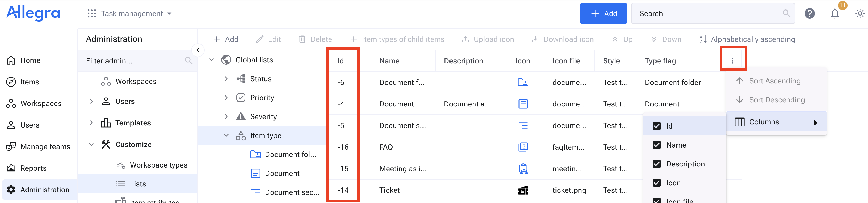
Task: Collapse the Item type node
Action: pos(226,135)
